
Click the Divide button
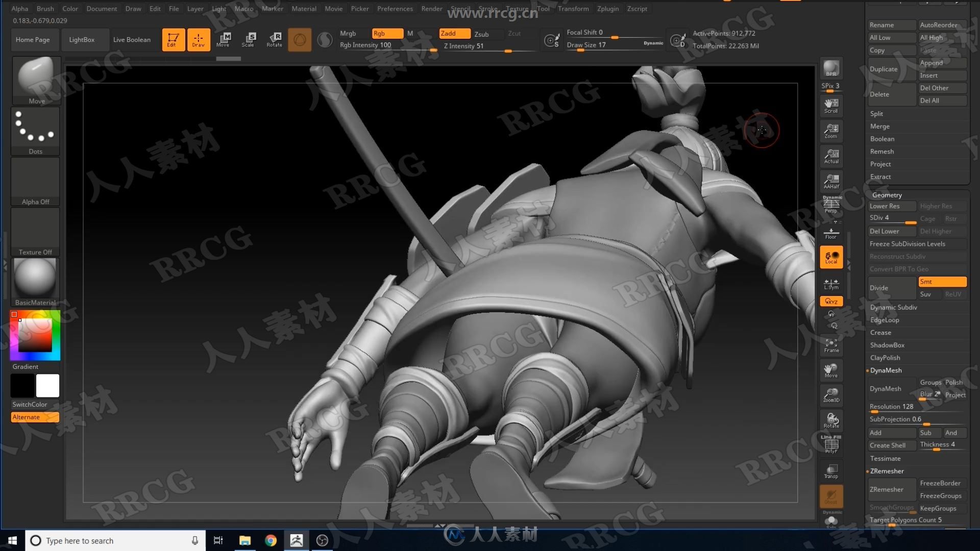coord(891,288)
